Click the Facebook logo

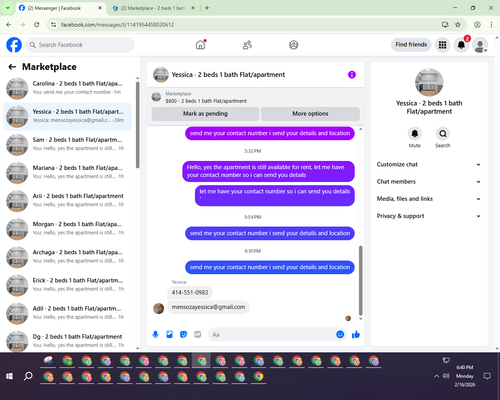14,45
